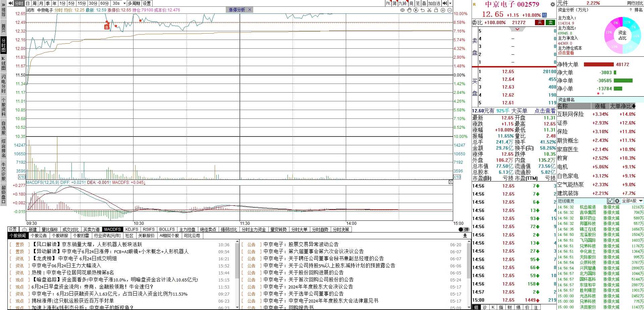The image size is (644, 310).
Task: Click the 陆 stock connect badge
Action: [x=544, y=15]
